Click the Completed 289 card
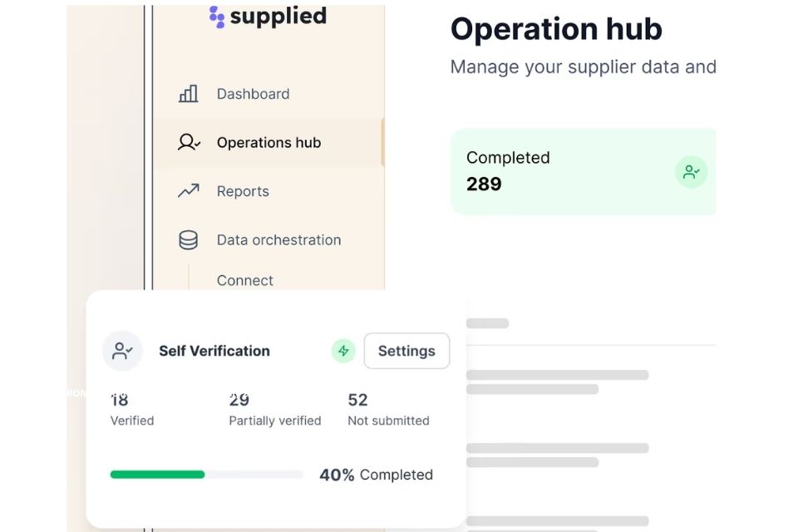 [584, 171]
